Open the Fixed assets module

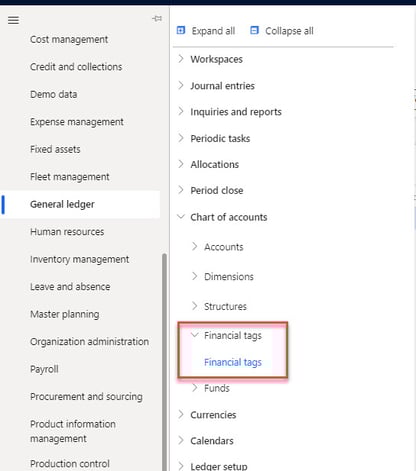point(55,149)
